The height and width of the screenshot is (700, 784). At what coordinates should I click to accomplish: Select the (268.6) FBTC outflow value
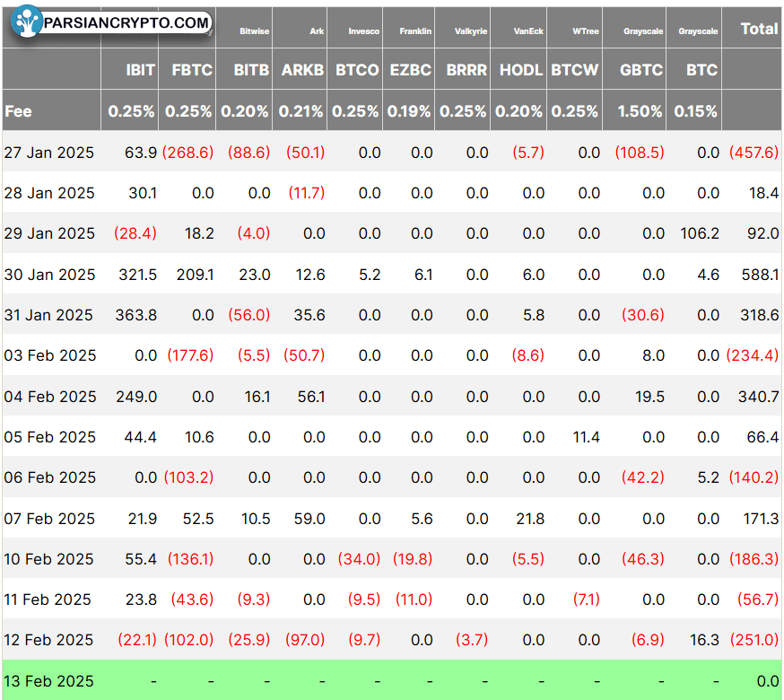188,152
